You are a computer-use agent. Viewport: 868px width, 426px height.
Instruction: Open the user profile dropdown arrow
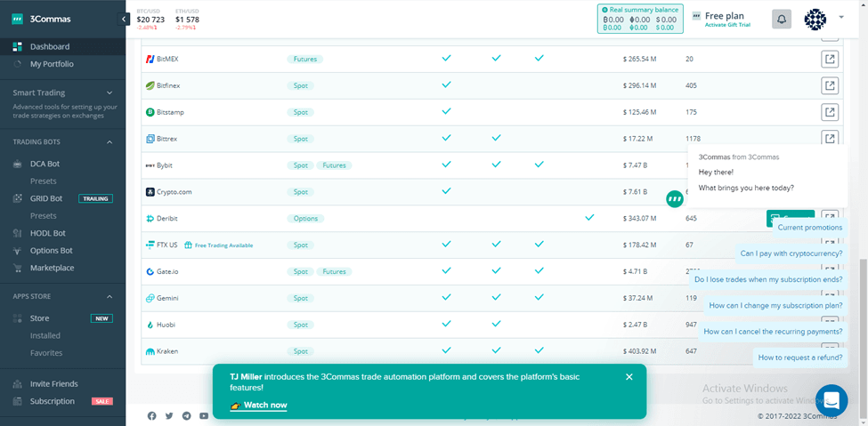pyautogui.click(x=841, y=17)
